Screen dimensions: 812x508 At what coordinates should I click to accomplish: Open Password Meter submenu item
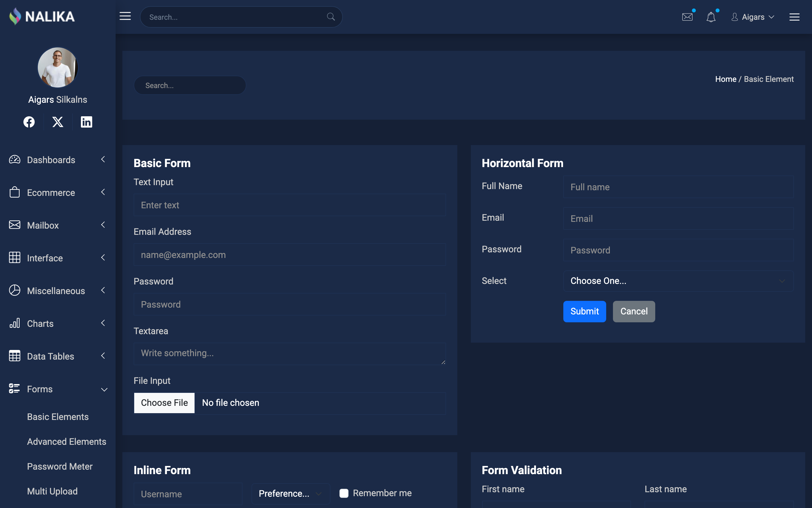60,466
